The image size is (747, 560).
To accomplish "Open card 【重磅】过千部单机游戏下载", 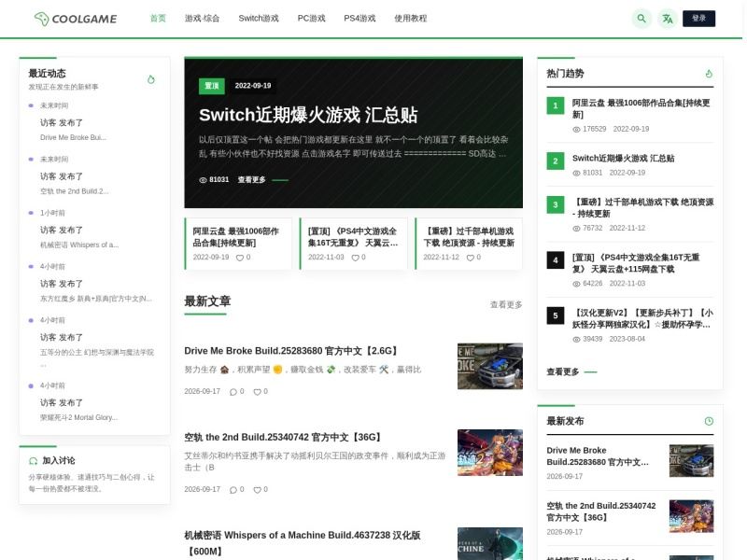I will click(x=469, y=244).
